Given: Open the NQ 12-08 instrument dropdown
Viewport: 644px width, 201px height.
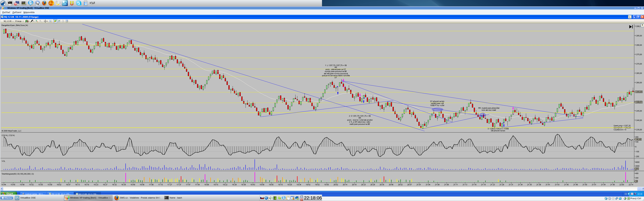Looking at the screenshot, I should click(x=8, y=21).
